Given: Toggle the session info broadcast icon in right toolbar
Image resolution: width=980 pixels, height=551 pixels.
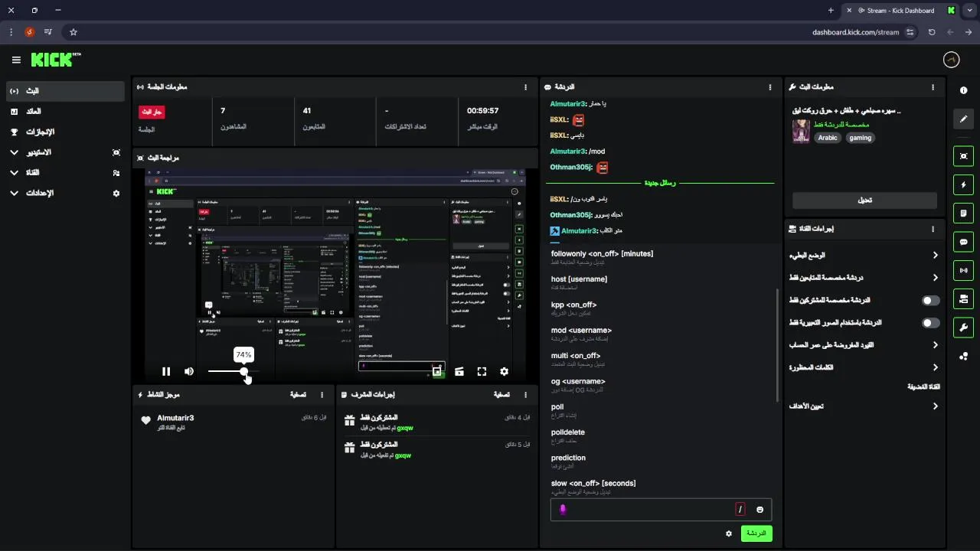Looking at the screenshot, I should pos(964,270).
